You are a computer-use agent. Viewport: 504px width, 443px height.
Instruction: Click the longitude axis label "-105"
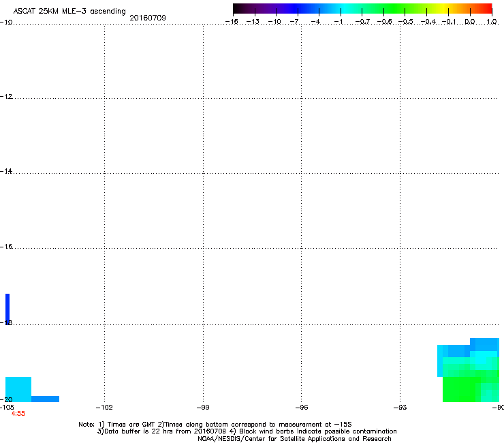click(x=7, y=407)
